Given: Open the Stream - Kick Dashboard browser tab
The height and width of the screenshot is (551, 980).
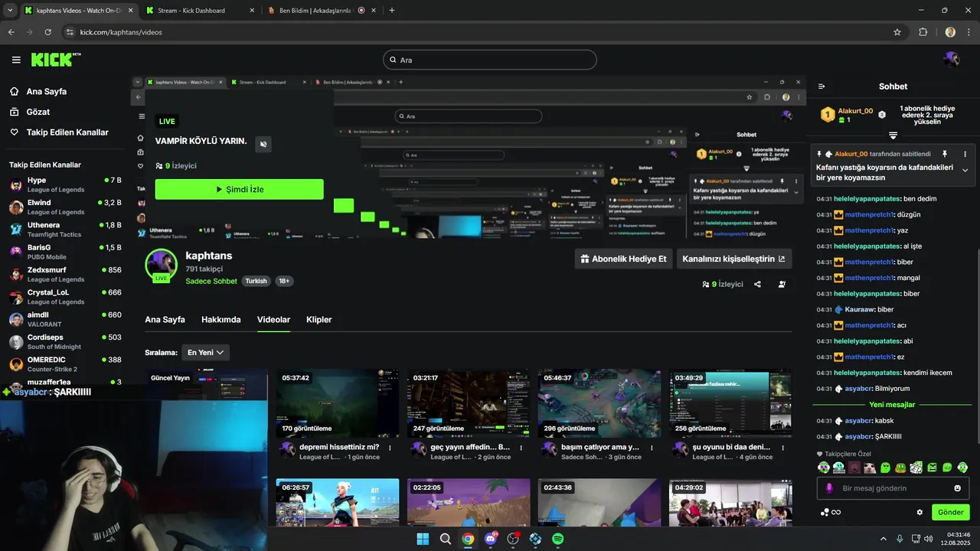Looking at the screenshot, I should (x=201, y=11).
